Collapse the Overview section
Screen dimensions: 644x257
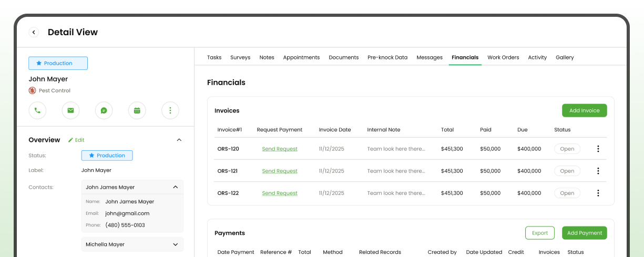179,140
